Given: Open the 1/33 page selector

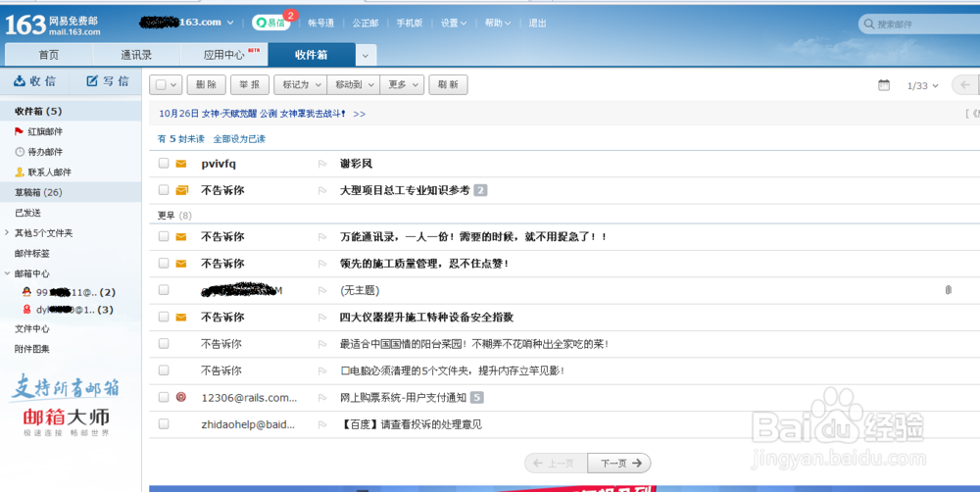Looking at the screenshot, I should click(x=922, y=85).
